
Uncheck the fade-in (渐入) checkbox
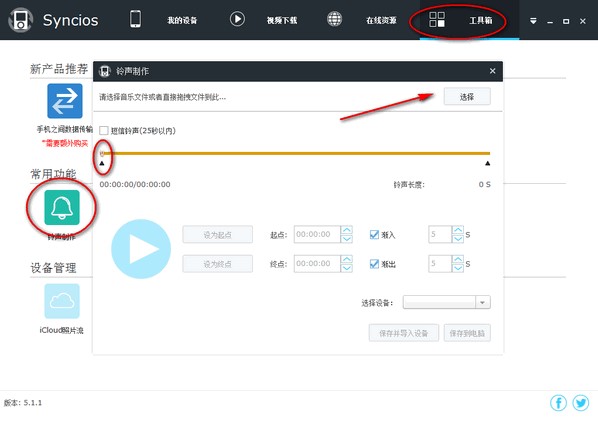point(374,235)
